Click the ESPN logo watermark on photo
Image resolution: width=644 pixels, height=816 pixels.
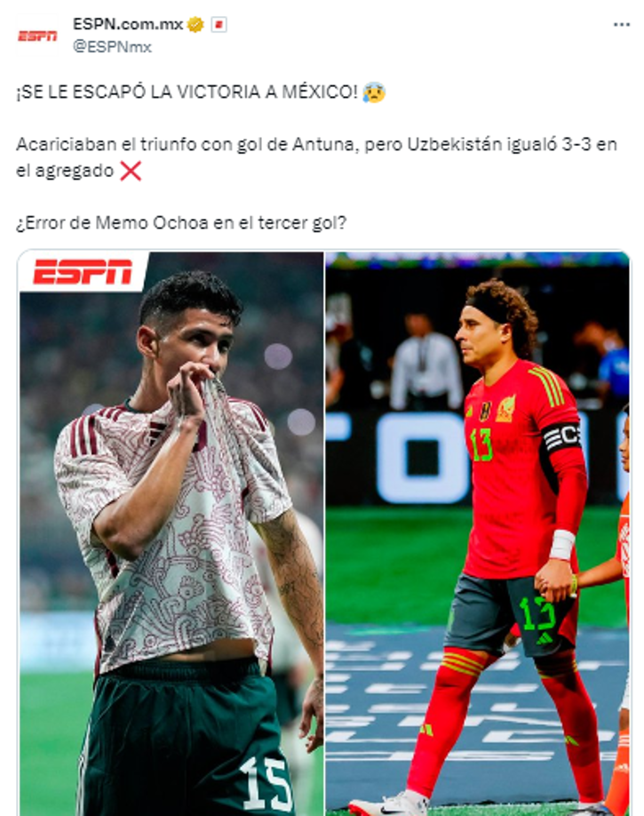(x=83, y=272)
